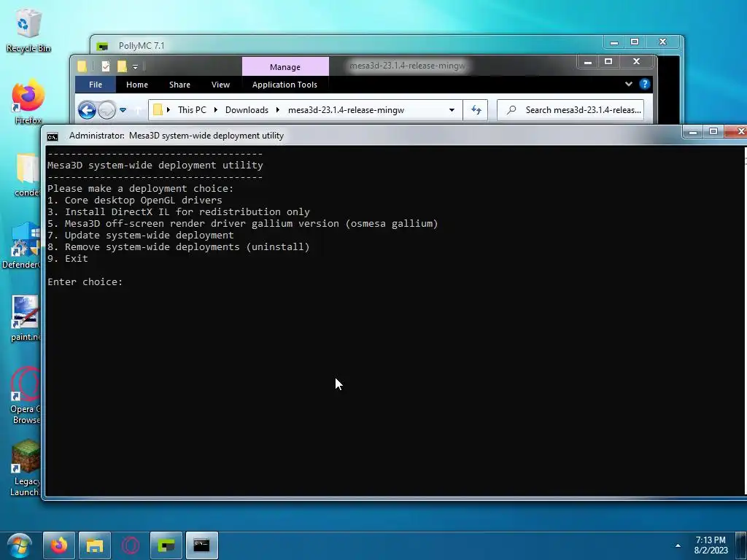Click the '5. Mesa3D off-screen render driver' line

[x=242, y=224]
